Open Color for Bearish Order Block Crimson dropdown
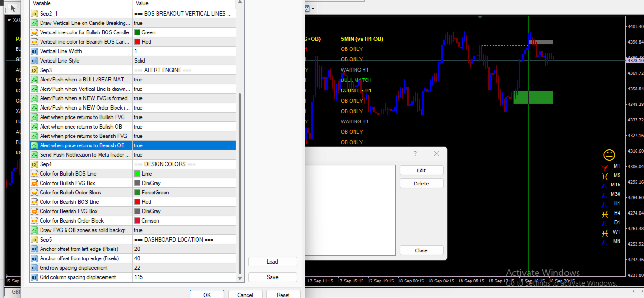 click(x=184, y=221)
